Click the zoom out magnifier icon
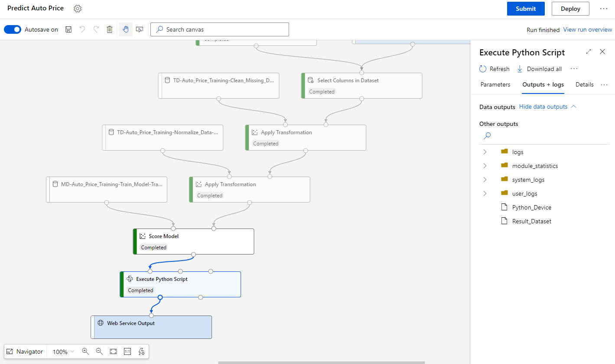This screenshot has height=364, width=615. [99, 351]
